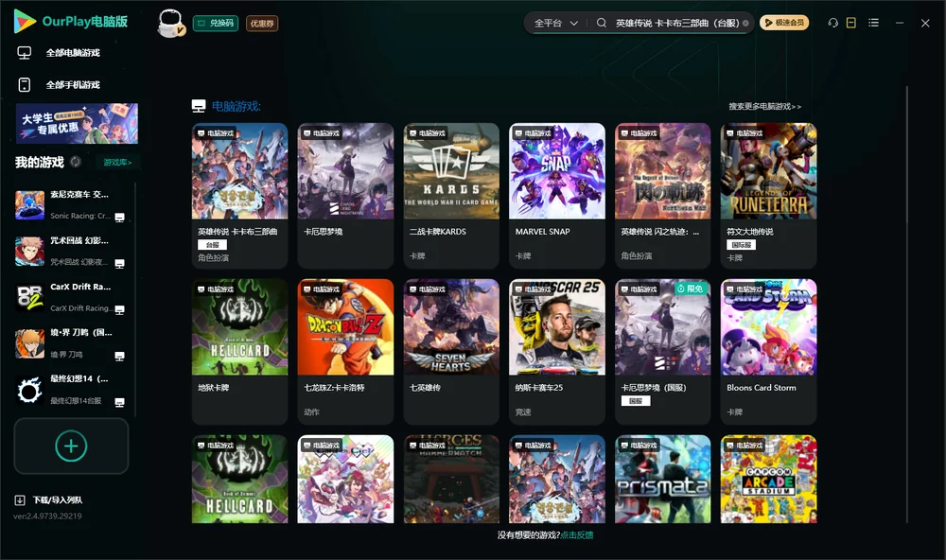Select the 符文大地传说 Runeterra card
The image size is (946, 560).
click(768, 196)
